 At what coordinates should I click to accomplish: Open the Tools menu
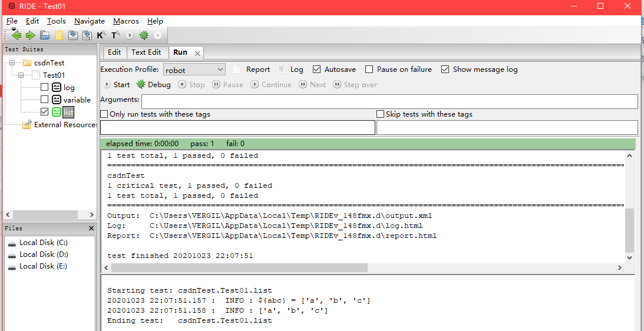(56, 21)
